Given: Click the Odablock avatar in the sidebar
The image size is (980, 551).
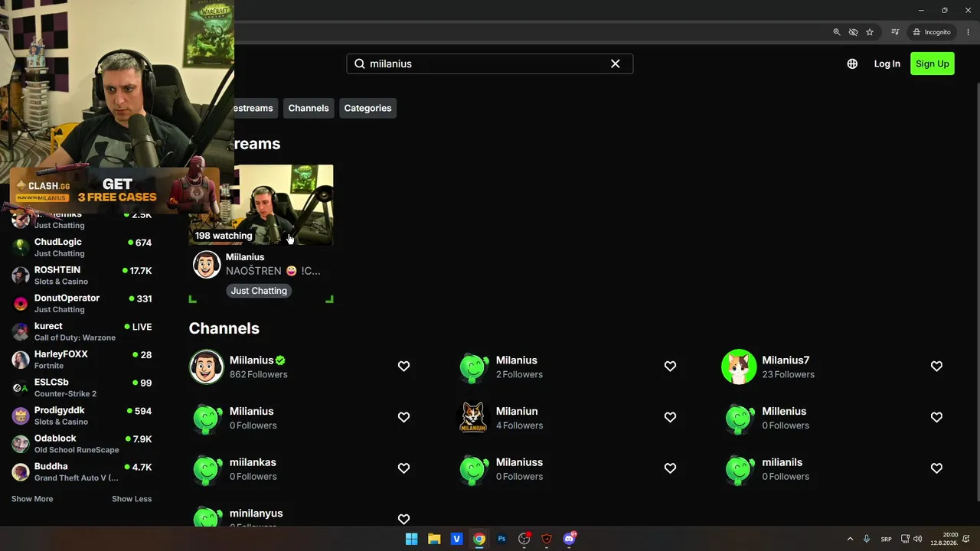Looking at the screenshot, I should pyautogui.click(x=21, y=444).
